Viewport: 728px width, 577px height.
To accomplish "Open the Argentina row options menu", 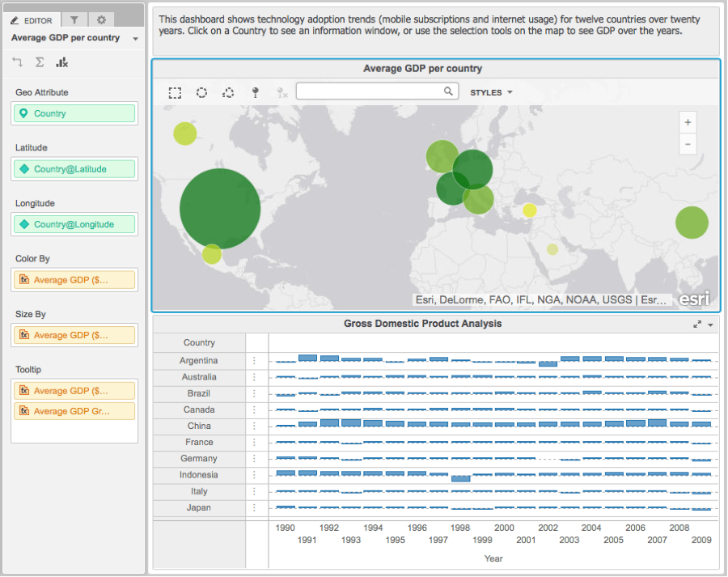I will pyautogui.click(x=254, y=360).
